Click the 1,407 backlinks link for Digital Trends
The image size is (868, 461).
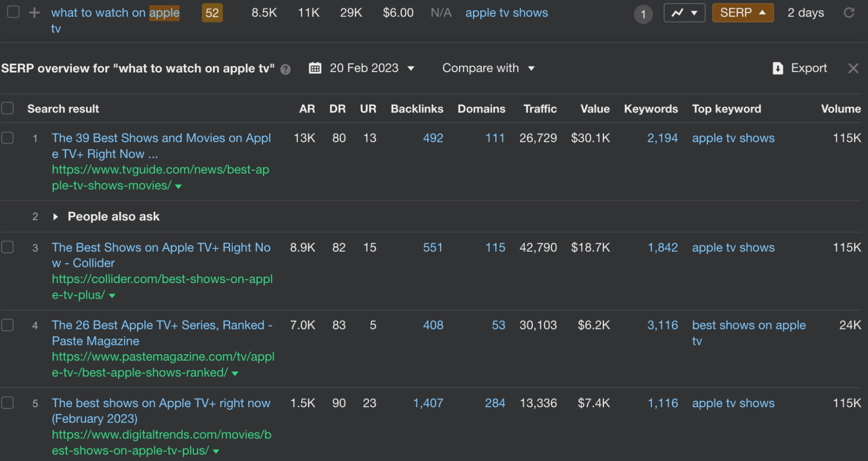429,403
